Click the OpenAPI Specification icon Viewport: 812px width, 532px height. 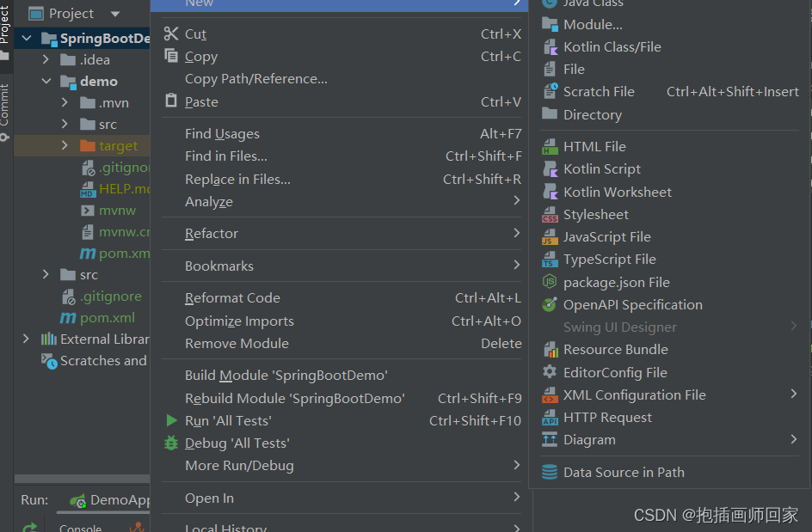[x=550, y=304]
